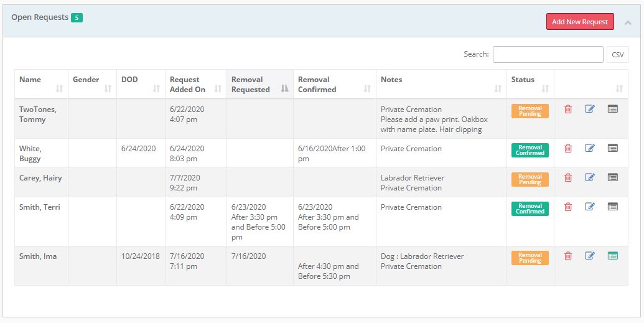Screen dimensions: 644x323
Task: Open details icon for Carey, Hairy
Action: click(x=613, y=177)
